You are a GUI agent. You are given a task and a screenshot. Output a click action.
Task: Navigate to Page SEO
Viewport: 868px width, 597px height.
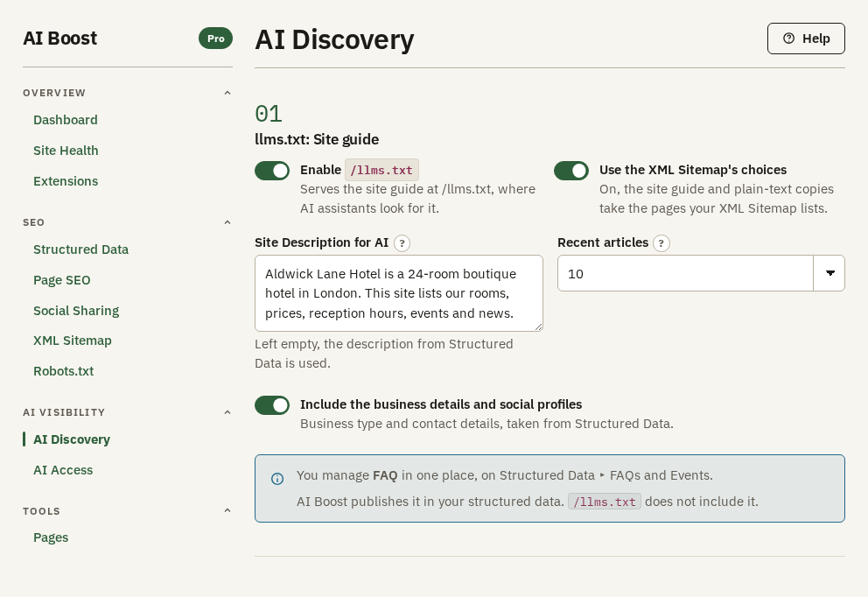point(61,280)
